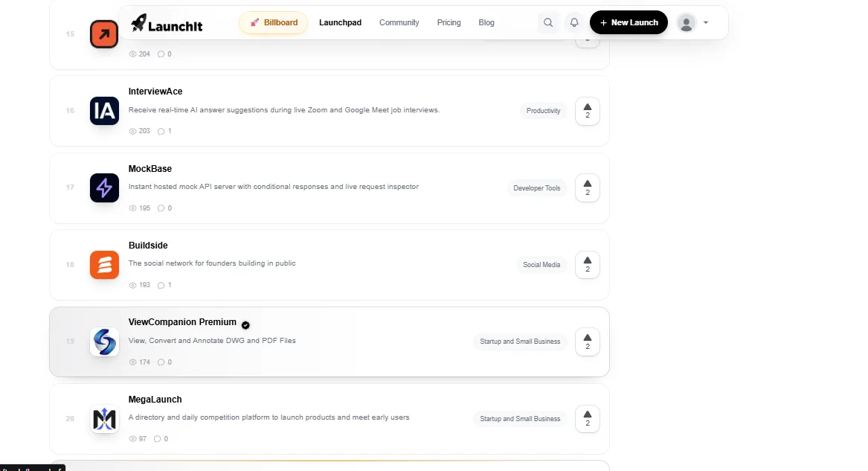
Task: Click the LaunchIt rocket logo
Action: coord(167,23)
